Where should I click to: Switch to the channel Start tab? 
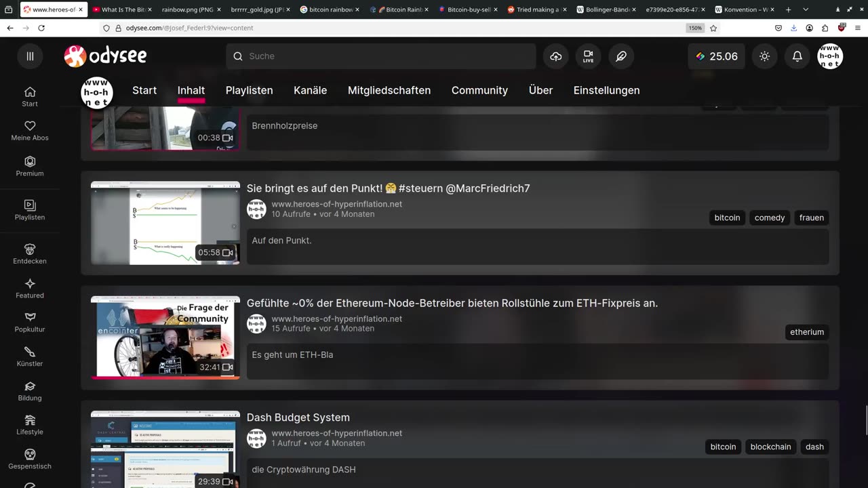point(144,90)
